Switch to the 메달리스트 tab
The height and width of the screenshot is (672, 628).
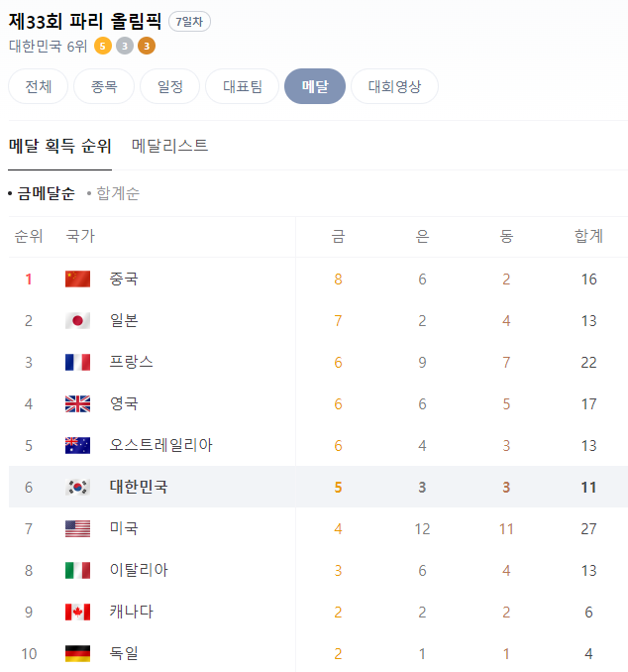coord(169,146)
